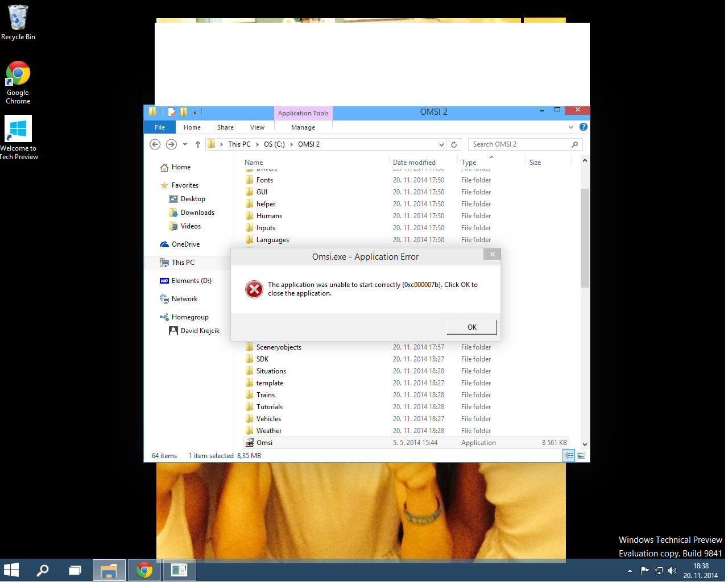Go up one folder with Up arrow
Screen dimensions: 728x582
point(198,144)
